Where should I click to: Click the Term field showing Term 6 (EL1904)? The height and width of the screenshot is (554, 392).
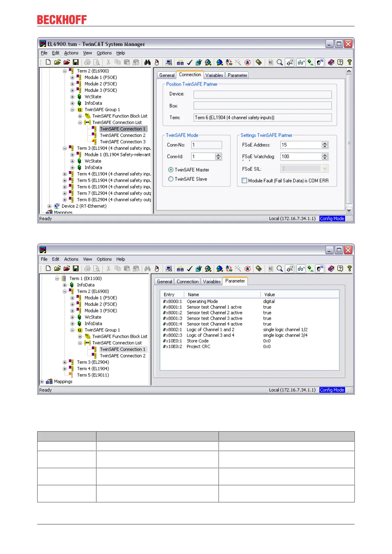tap(263, 117)
